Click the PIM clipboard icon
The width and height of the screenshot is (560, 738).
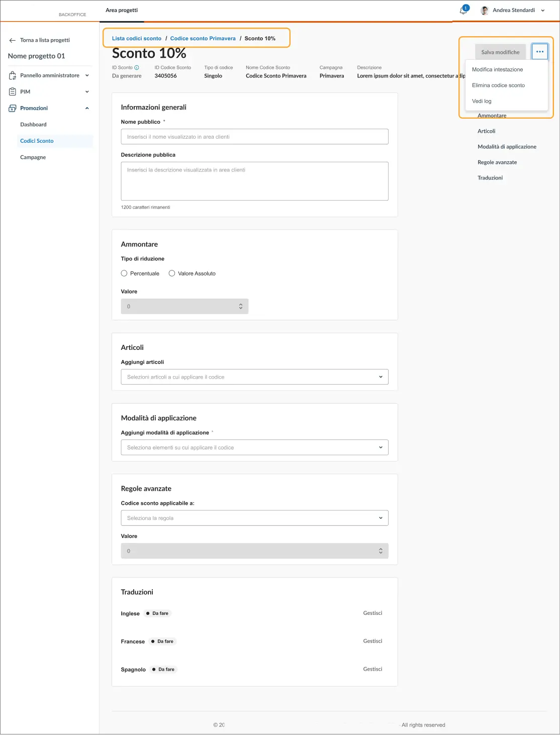13,91
